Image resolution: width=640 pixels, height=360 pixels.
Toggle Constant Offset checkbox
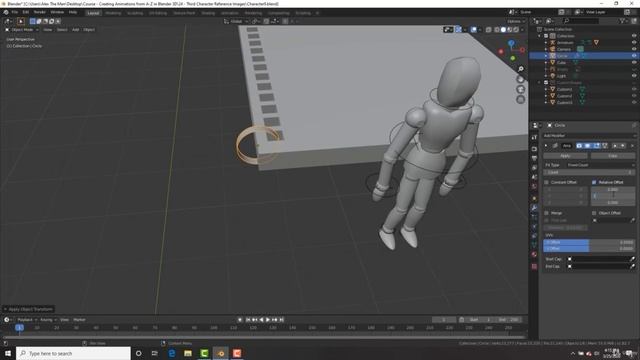click(x=547, y=182)
